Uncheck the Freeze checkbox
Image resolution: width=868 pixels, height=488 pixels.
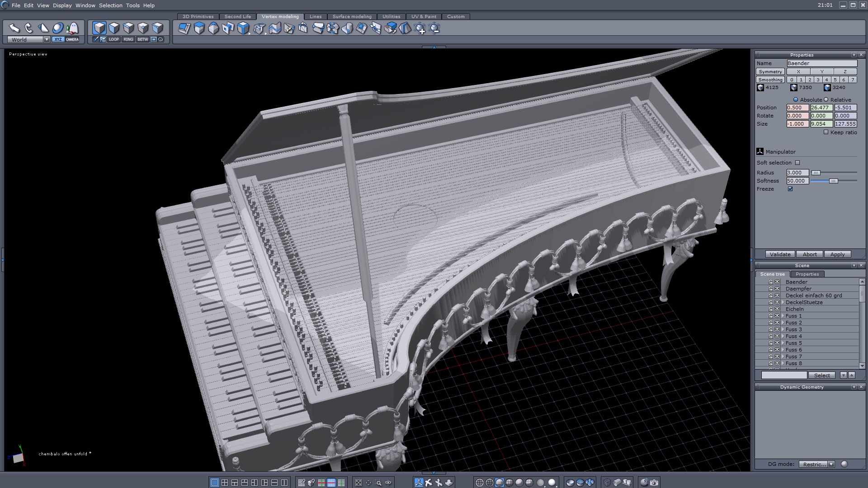point(790,189)
